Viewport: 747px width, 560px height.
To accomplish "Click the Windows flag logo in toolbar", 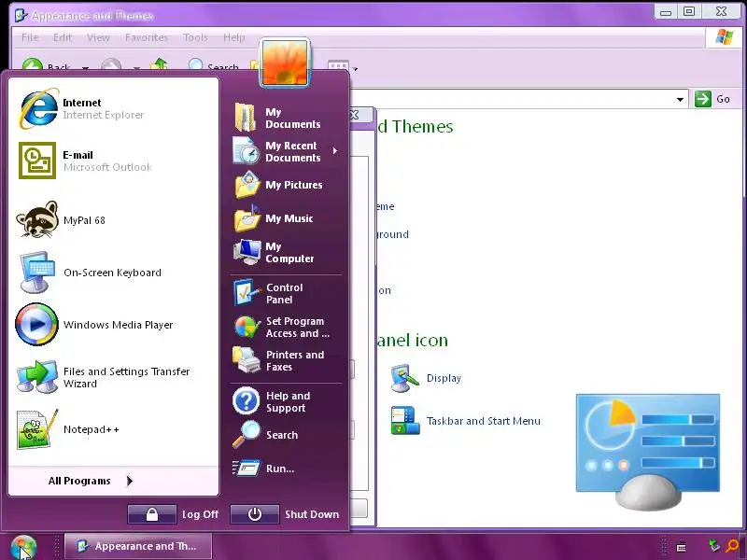I will (x=725, y=36).
